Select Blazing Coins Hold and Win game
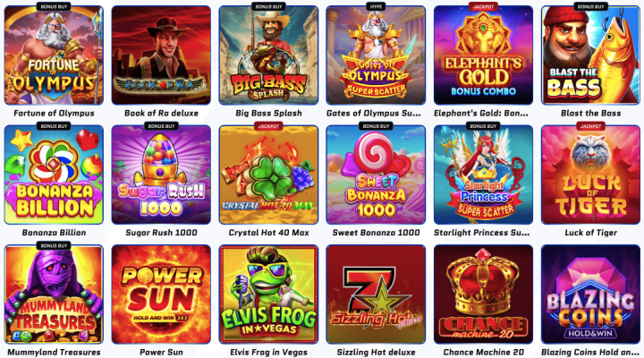This screenshot has height=358, width=644. [x=590, y=294]
